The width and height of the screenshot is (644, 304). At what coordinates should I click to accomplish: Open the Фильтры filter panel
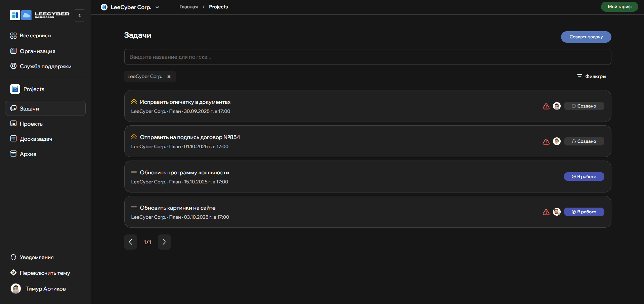592,76
